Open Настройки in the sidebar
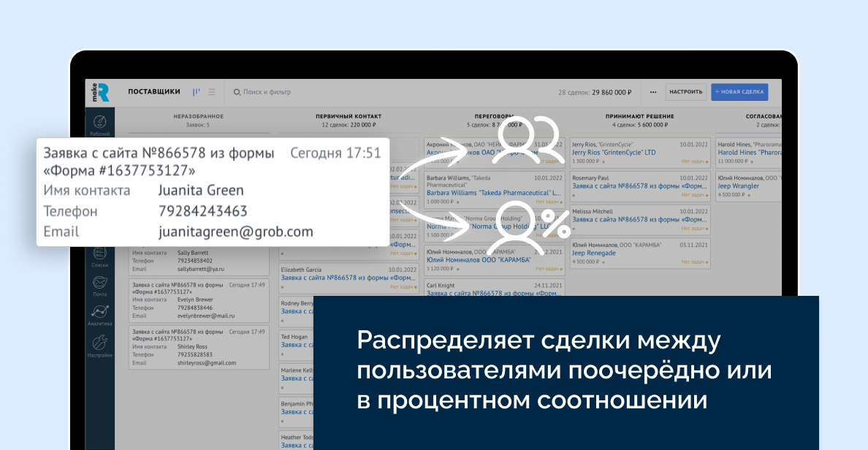The width and height of the screenshot is (868, 450). 99,346
